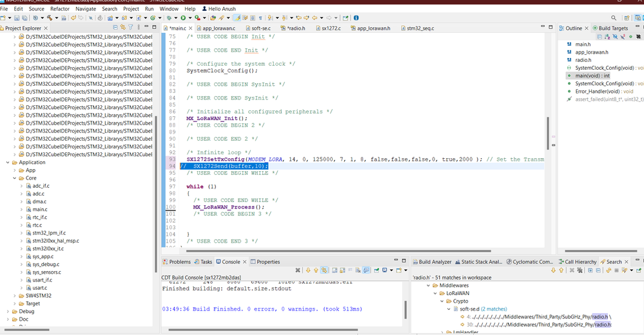
Task: Collapse Crypto folder in Search results
Action: pyautogui.click(x=442, y=301)
